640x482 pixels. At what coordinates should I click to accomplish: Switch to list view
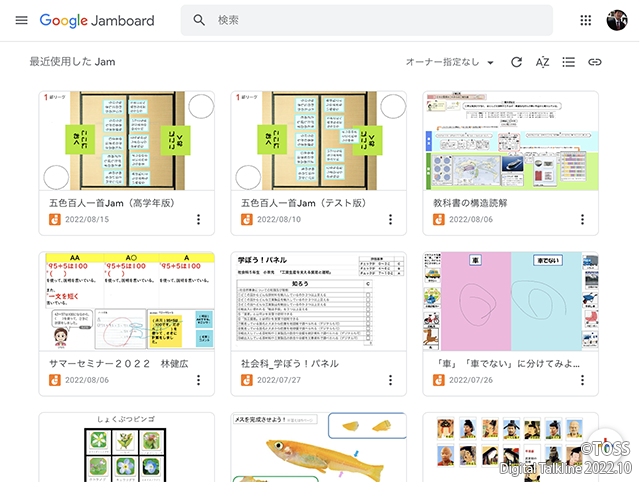click(568, 62)
